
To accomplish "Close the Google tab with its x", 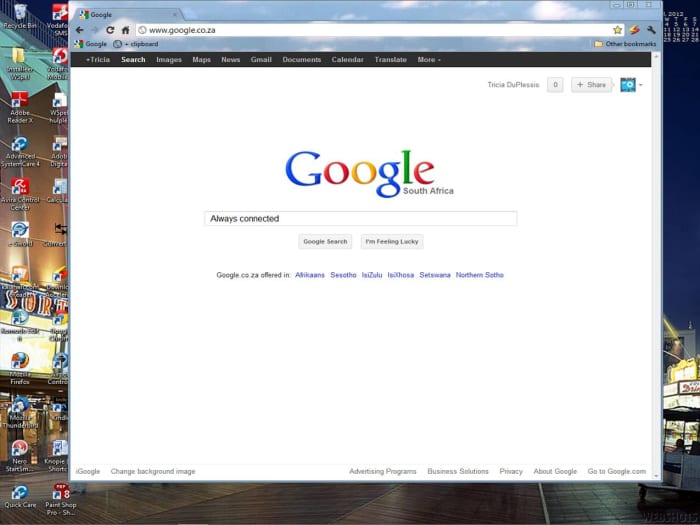I will pyautogui.click(x=175, y=15).
